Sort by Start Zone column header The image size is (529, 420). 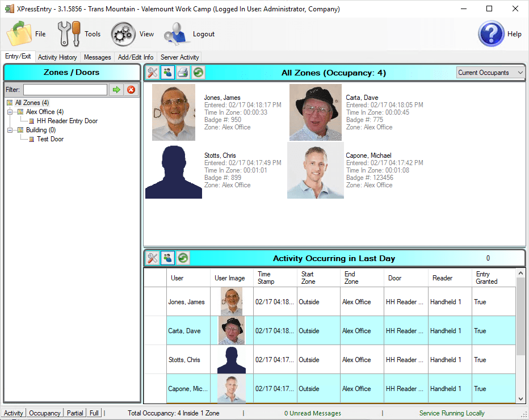pyautogui.click(x=318, y=278)
